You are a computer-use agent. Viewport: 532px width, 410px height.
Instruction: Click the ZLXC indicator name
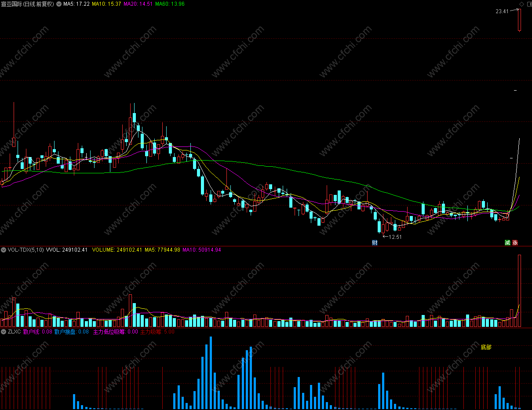coord(15,332)
